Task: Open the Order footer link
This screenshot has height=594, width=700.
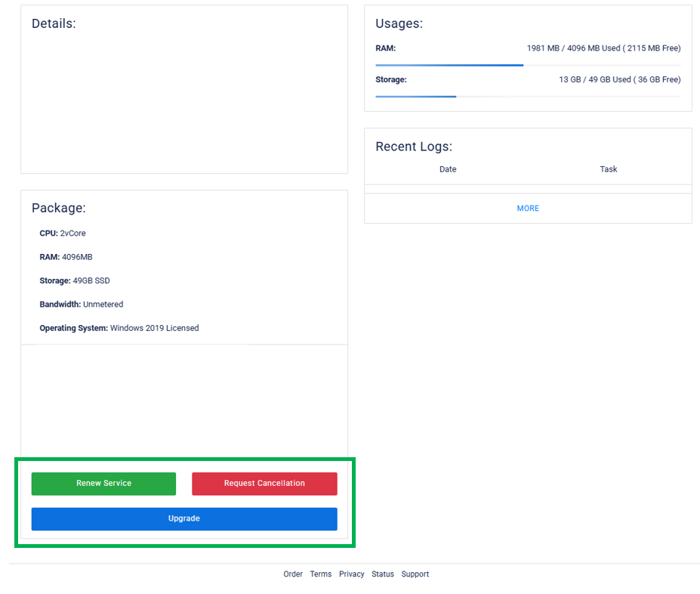Action: tap(293, 574)
